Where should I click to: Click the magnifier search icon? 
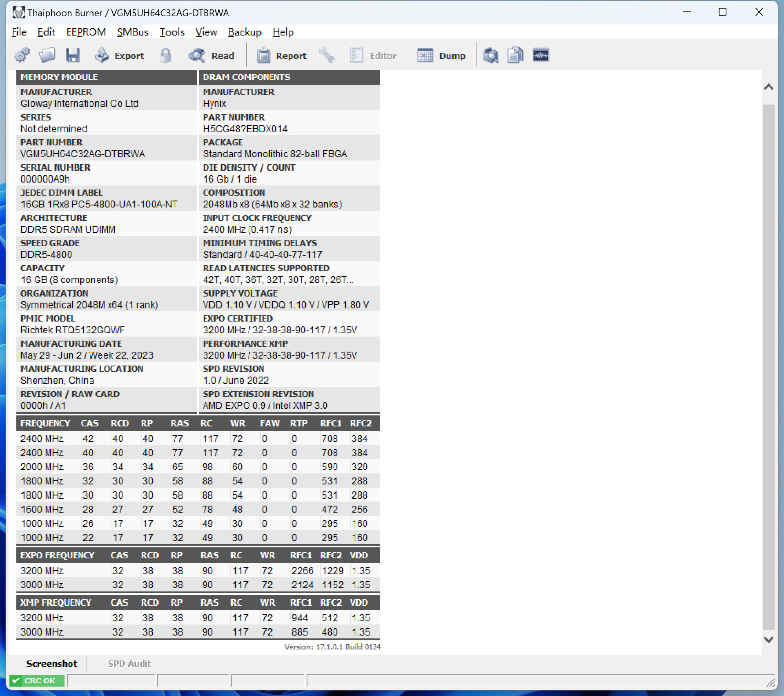[491, 55]
